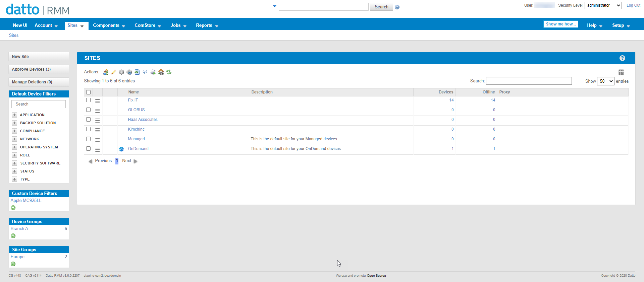Click the scroll with play arrow icon
The width and height of the screenshot is (644, 282).
(153, 72)
